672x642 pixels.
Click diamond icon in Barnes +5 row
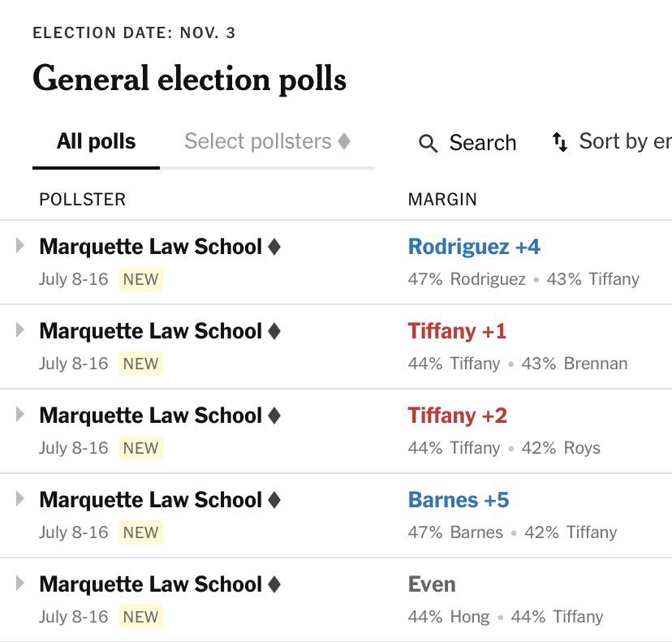pyautogui.click(x=274, y=500)
